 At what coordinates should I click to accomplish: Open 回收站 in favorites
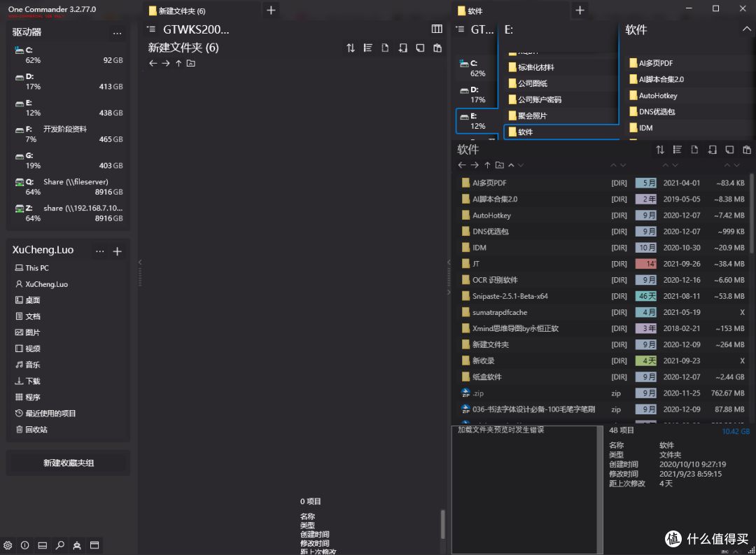[31, 430]
